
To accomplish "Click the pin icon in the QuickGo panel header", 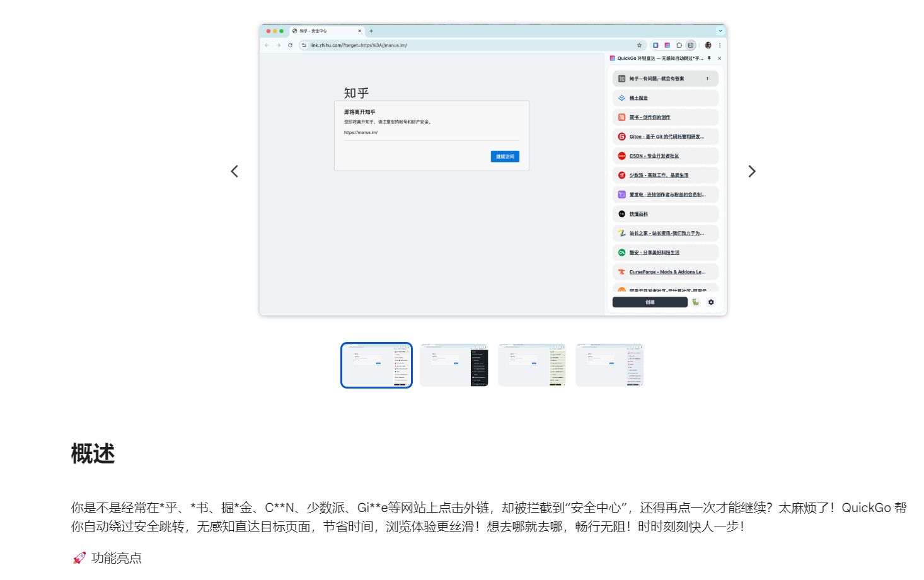I will tap(709, 58).
